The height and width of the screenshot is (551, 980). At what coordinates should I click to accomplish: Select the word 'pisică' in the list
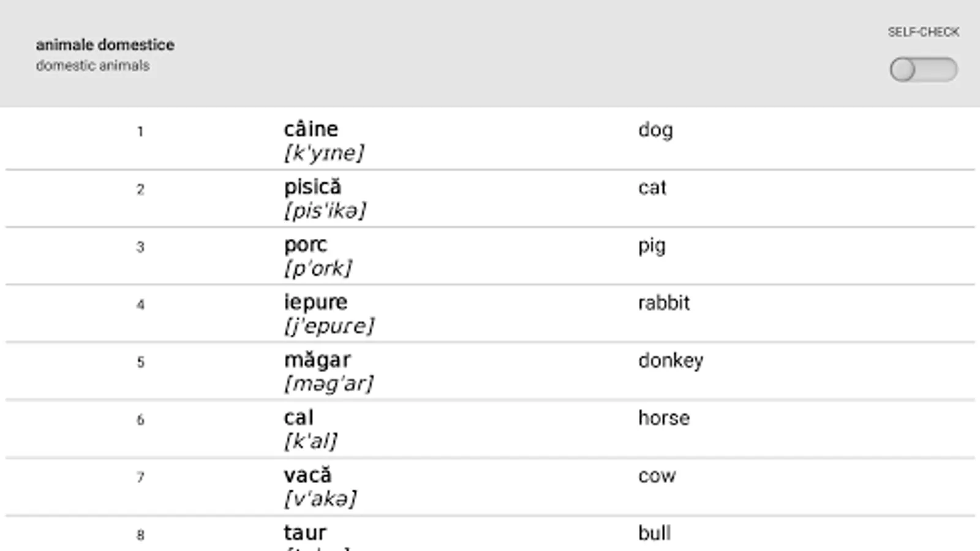coord(312,187)
